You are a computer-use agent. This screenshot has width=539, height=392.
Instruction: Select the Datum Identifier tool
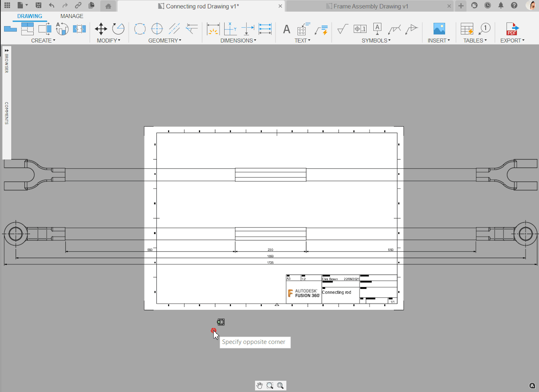pyautogui.click(x=378, y=29)
